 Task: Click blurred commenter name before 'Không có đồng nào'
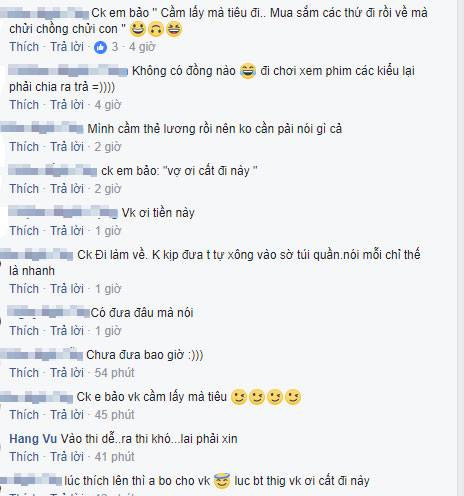coord(68,71)
